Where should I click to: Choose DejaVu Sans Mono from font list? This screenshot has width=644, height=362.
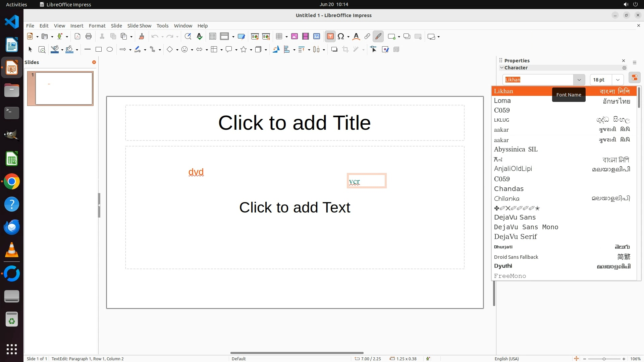(x=526, y=227)
